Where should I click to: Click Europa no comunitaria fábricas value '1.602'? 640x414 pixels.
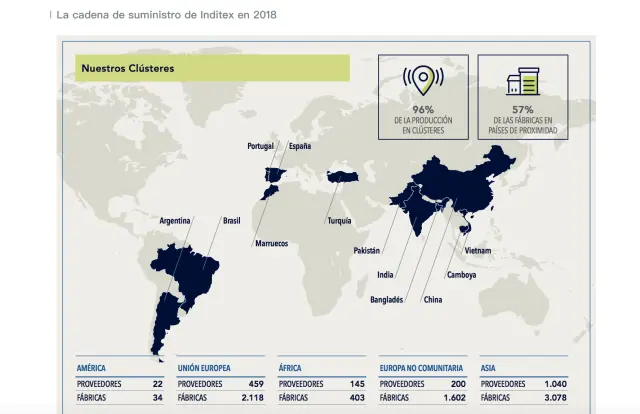(455, 398)
